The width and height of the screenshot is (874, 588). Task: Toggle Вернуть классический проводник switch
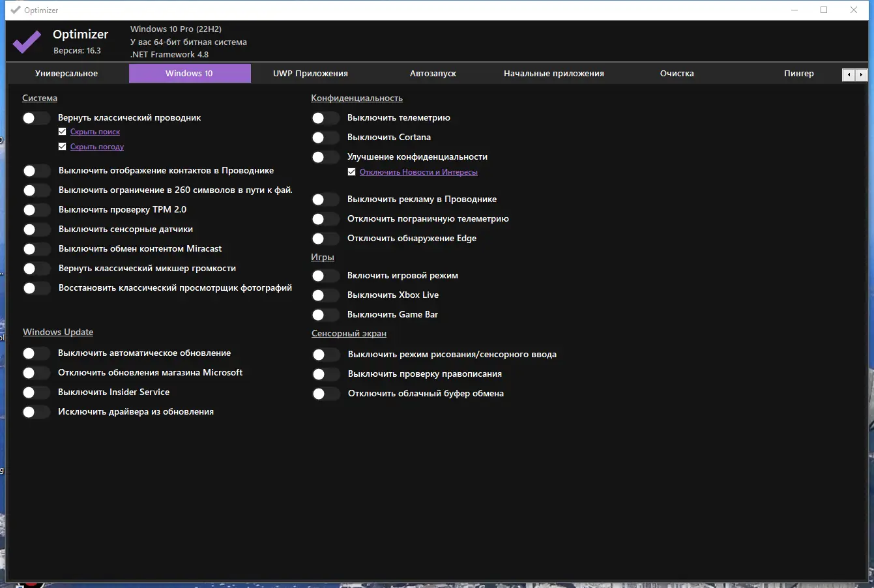36,118
